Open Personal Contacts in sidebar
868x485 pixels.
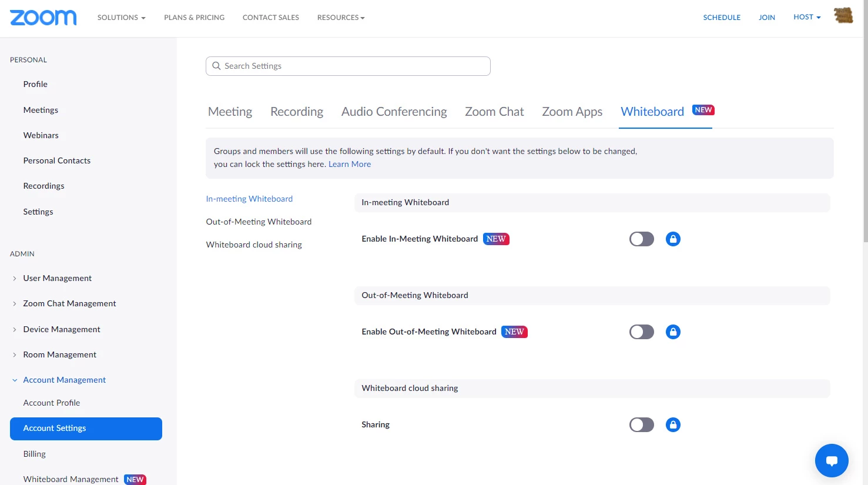(x=56, y=160)
